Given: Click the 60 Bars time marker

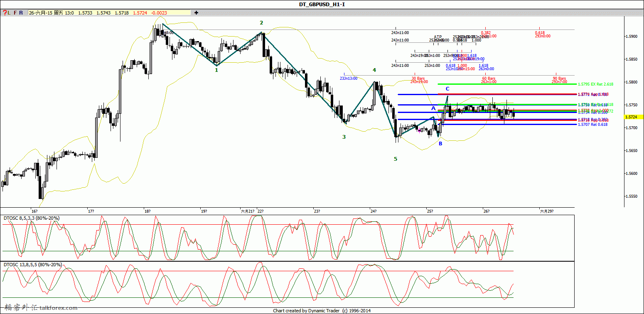Looking at the screenshot, I should [489, 78].
